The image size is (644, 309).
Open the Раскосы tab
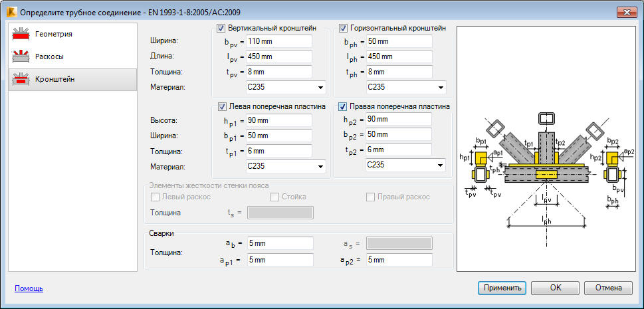(x=72, y=56)
